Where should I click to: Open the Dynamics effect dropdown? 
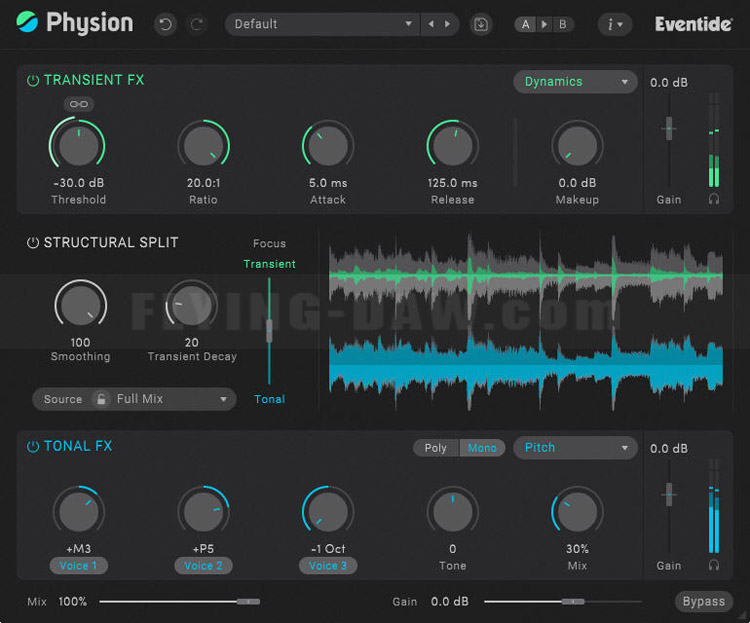point(575,82)
